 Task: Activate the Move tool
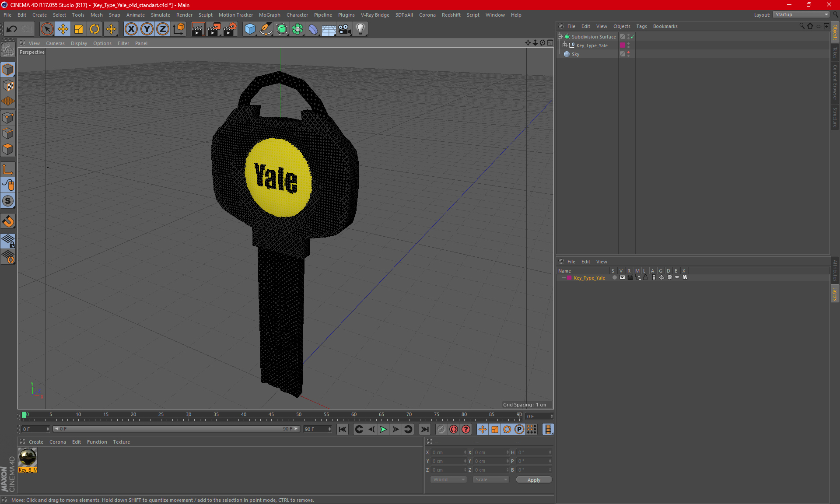(x=63, y=29)
